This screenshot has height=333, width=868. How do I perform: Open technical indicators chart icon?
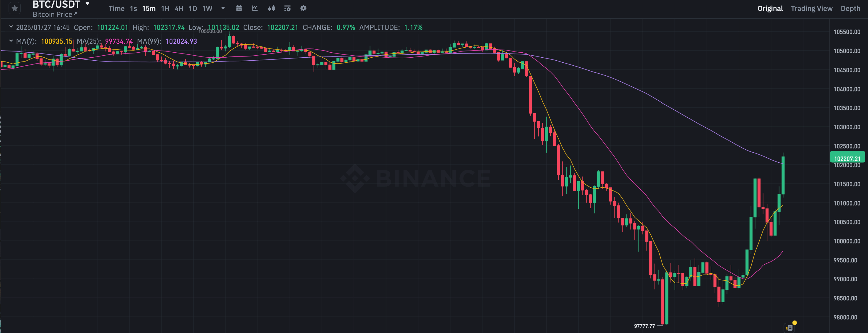pyautogui.click(x=255, y=9)
